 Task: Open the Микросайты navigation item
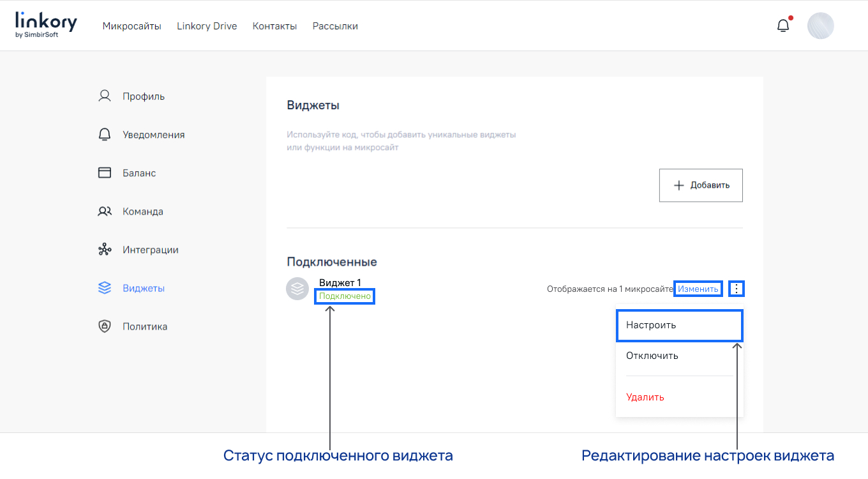pos(131,26)
